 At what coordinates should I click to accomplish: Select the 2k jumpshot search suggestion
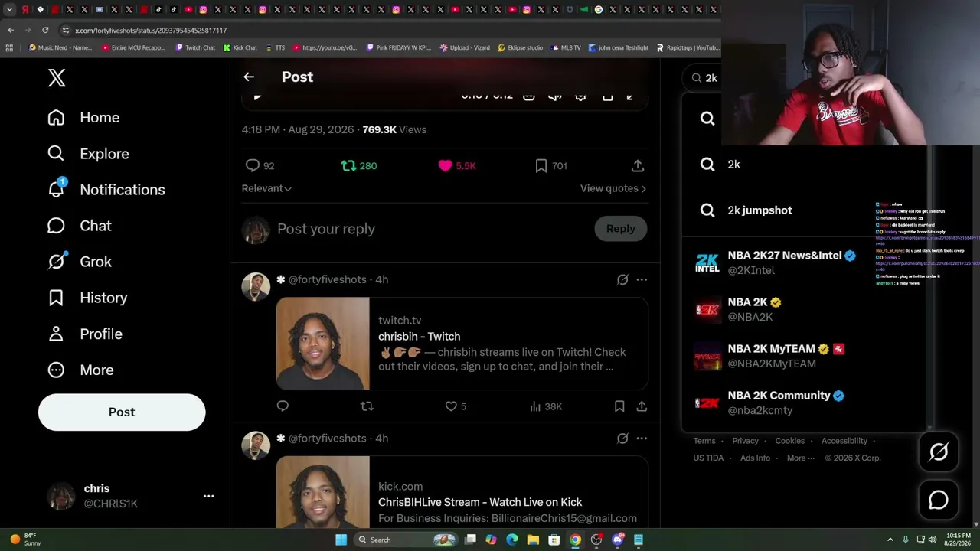pyautogui.click(x=804, y=210)
